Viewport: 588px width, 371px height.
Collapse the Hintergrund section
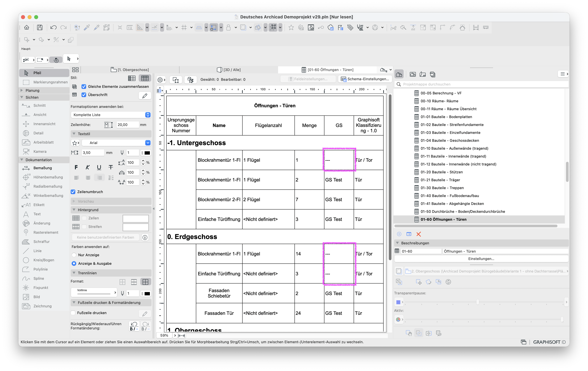(74, 210)
